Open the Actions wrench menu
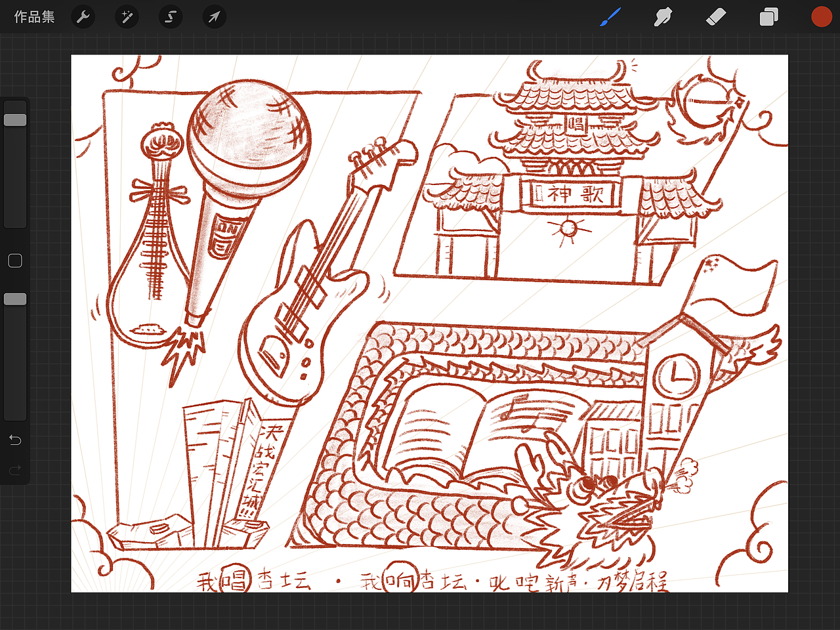 [83, 17]
